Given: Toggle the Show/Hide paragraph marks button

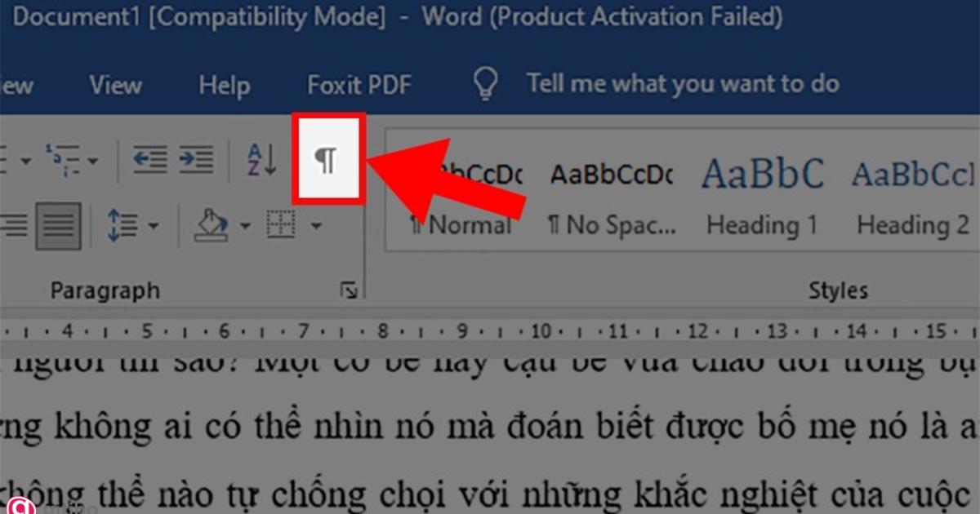Looking at the screenshot, I should 328,159.
